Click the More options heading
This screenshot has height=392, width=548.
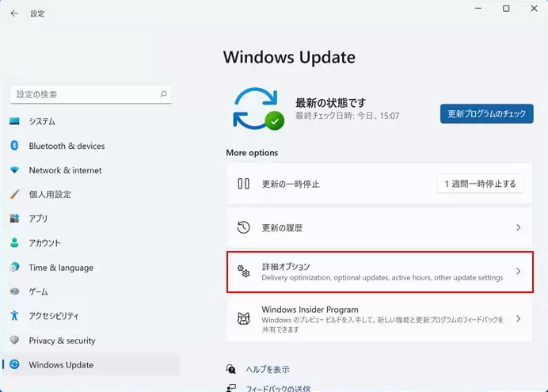point(252,153)
